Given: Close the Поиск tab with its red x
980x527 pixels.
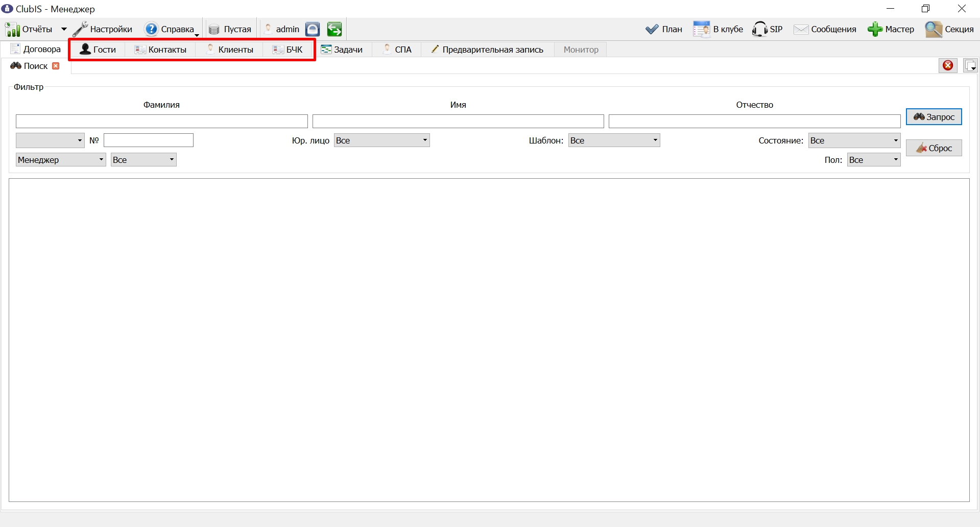Looking at the screenshot, I should (x=56, y=66).
